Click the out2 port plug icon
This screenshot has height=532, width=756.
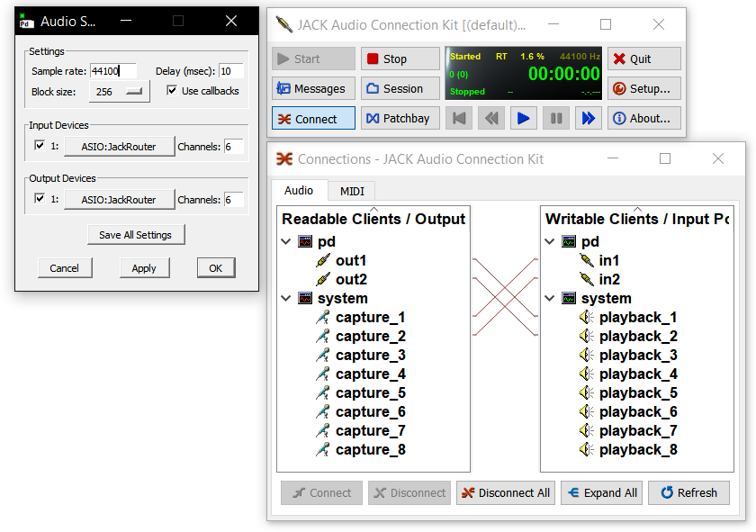pos(323,279)
